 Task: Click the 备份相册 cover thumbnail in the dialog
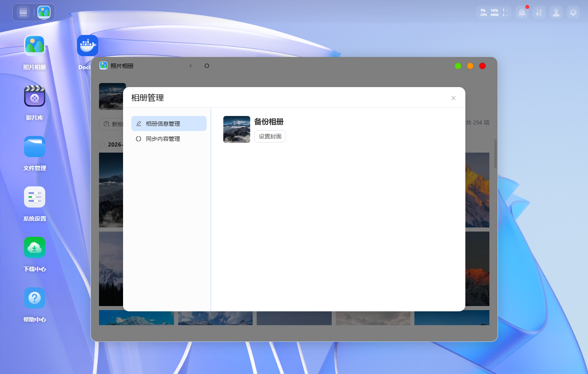click(x=237, y=129)
